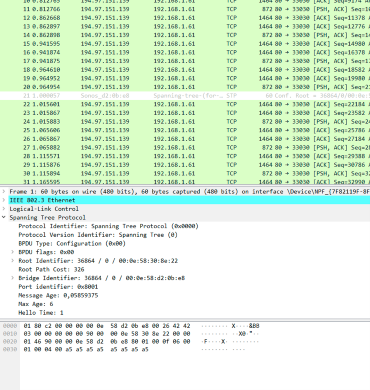Select packet 29 at time 1.115876
Image resolution: width=370 pixels, height=390 pixels.
tap(185, 165)
